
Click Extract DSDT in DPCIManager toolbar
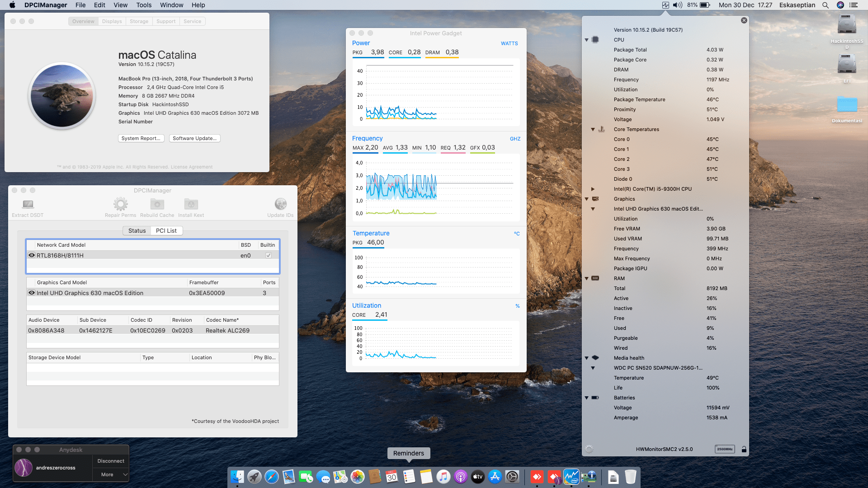tap(28, 208)
